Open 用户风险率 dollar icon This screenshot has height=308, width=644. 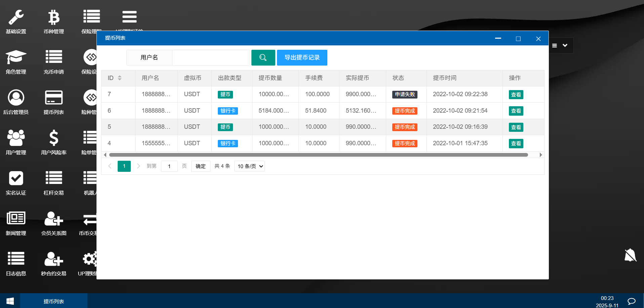54,138
